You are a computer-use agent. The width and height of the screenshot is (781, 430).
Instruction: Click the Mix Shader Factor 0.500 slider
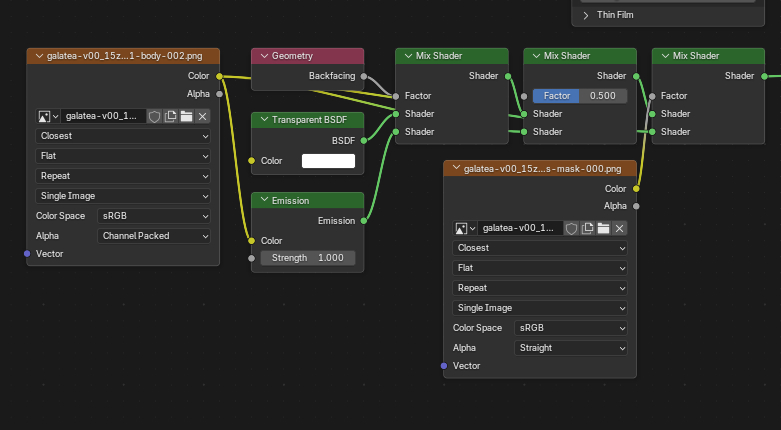click(x=580, y=96)
